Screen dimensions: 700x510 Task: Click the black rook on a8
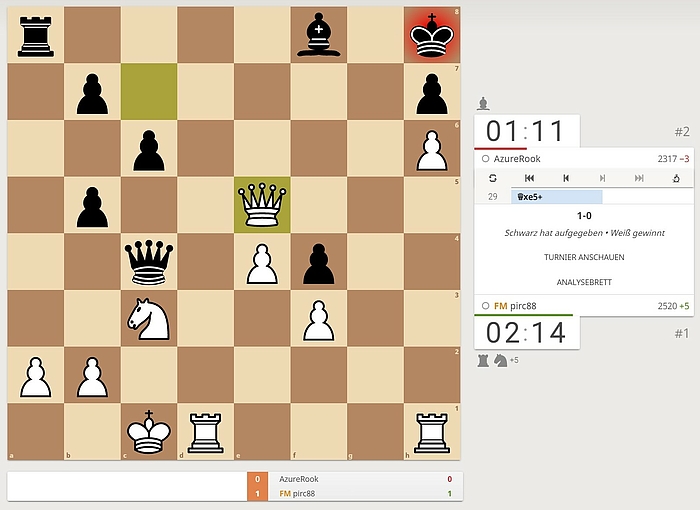tap(35, 35)
